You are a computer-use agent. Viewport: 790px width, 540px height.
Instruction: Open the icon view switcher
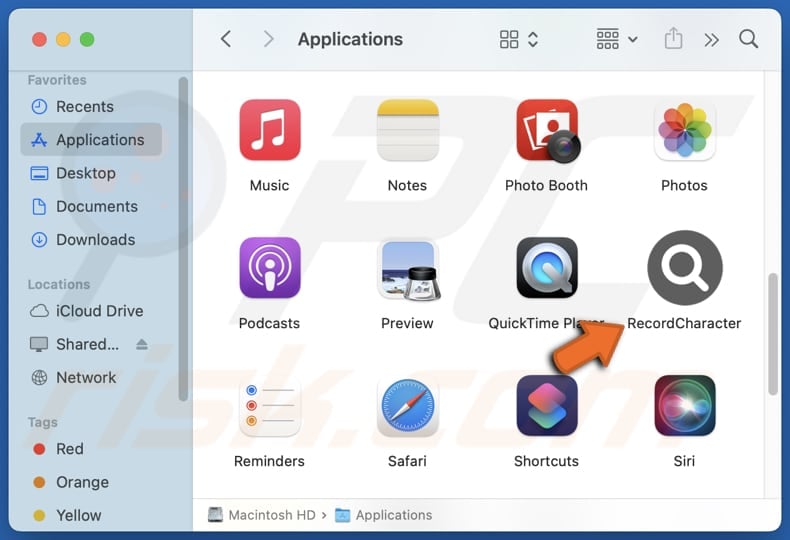click(x=519, y=39)
